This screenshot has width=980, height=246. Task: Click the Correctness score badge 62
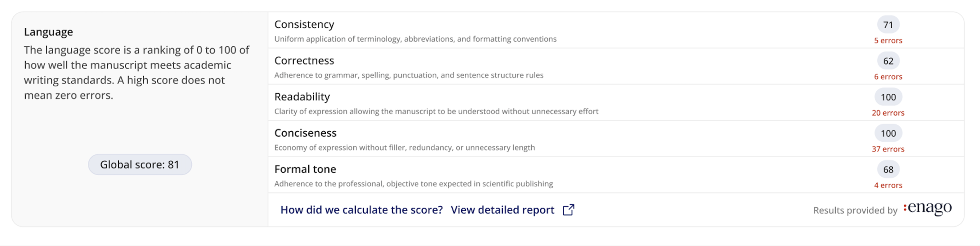(888, 61)
